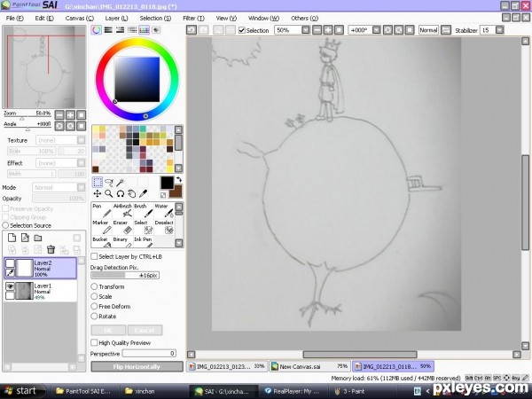Click the brown background color swatch

click(177, 192)
